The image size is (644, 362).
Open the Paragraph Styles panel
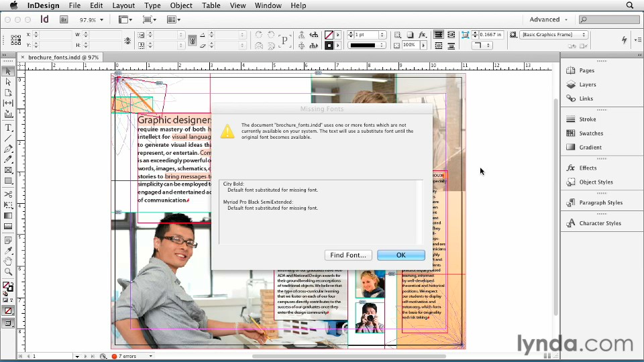click(602, 202)
